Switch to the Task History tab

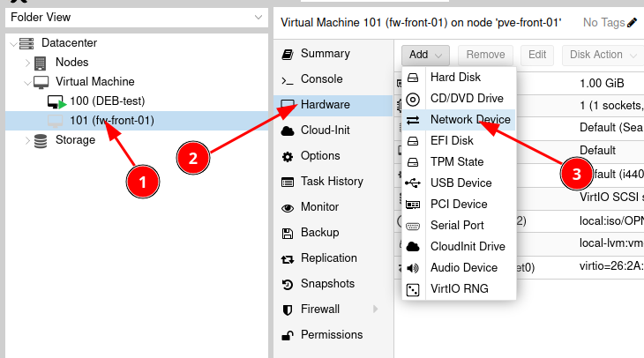(x=332, y=182)
